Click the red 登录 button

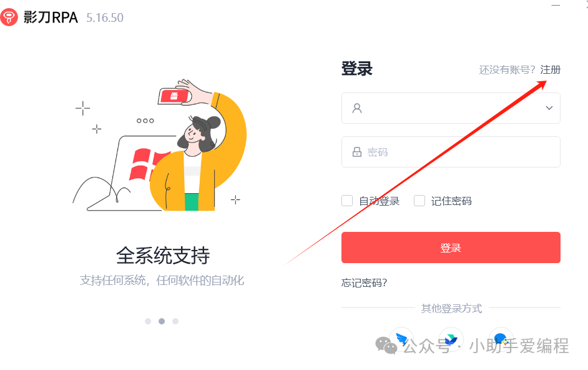[x=451, y=247]
